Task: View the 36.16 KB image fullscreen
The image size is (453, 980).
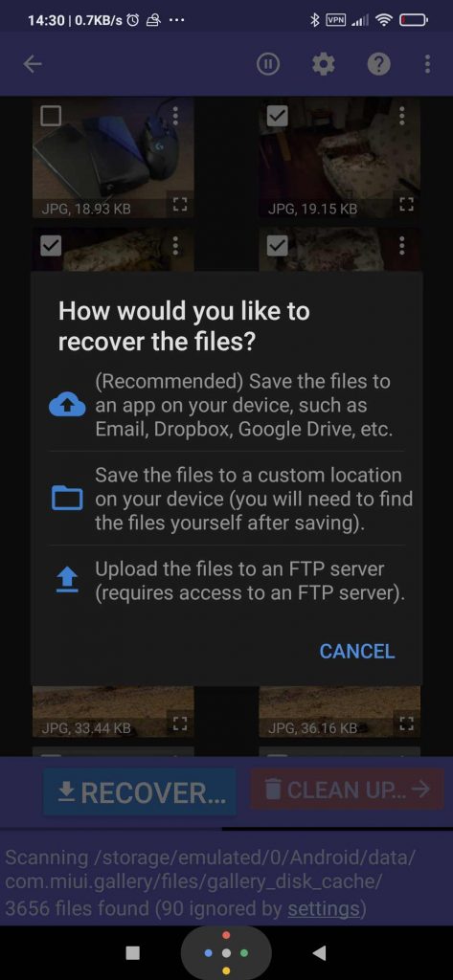Action: (x=406, y=724)
